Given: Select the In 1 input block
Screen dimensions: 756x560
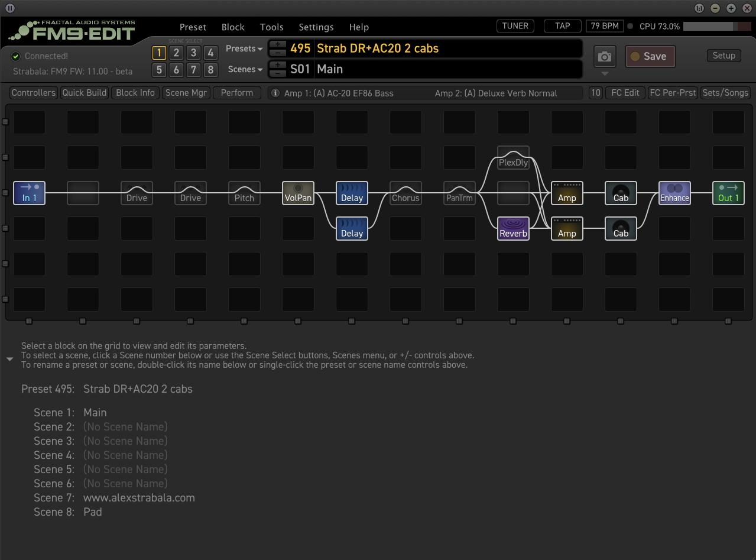Looking at the screenshot, I should 29,193.
